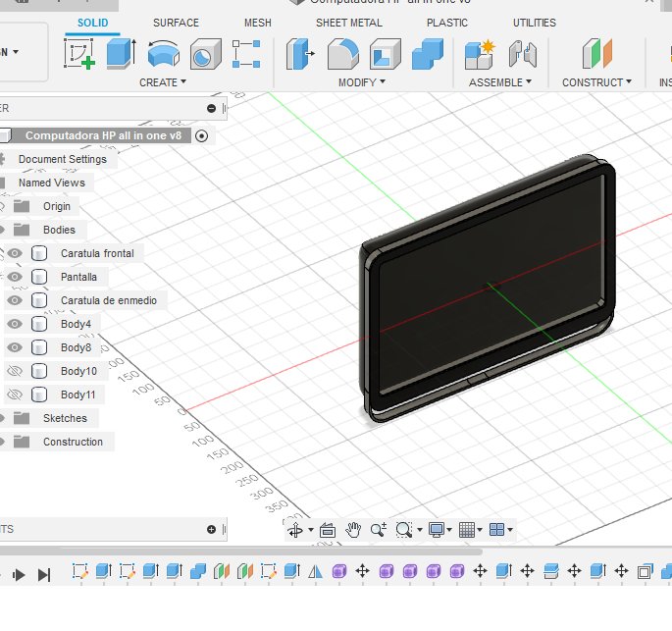The width and height of the screenshot is (672, 631).
Task: Show the hidden Body10
Action: tap(15, 371)
